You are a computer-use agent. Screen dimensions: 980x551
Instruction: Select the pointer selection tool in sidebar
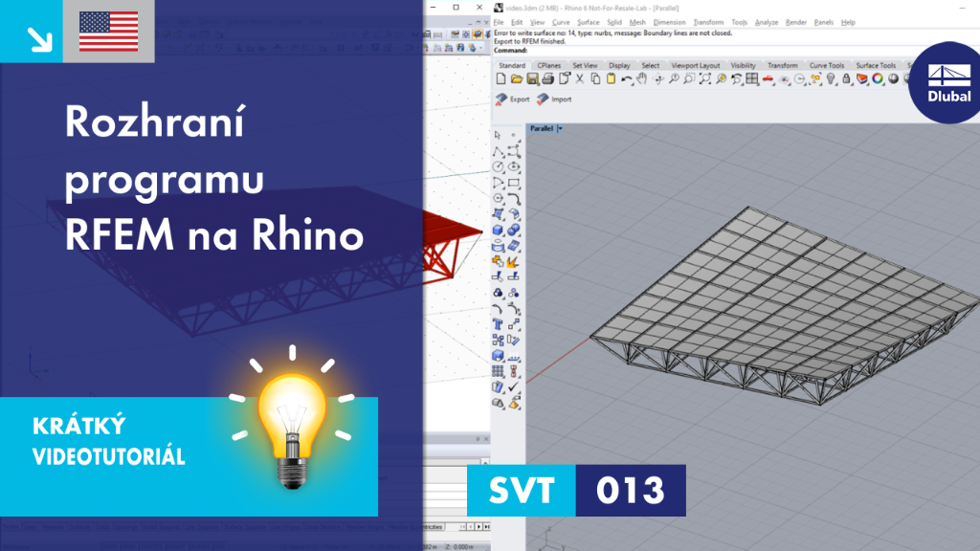pos(498,135)
